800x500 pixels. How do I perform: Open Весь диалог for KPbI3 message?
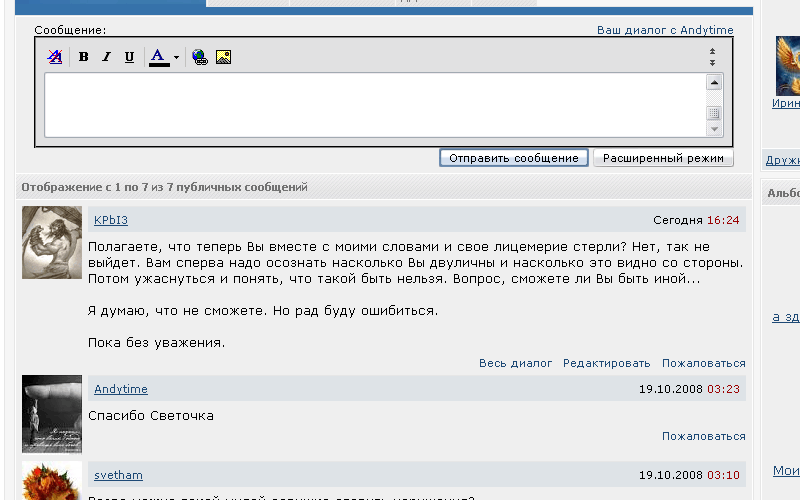[x=515, y=363]
